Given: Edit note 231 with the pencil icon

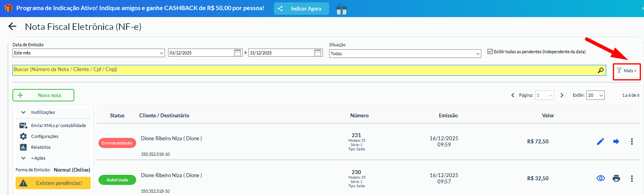Looking at the screenshot, I should point(600,141).
